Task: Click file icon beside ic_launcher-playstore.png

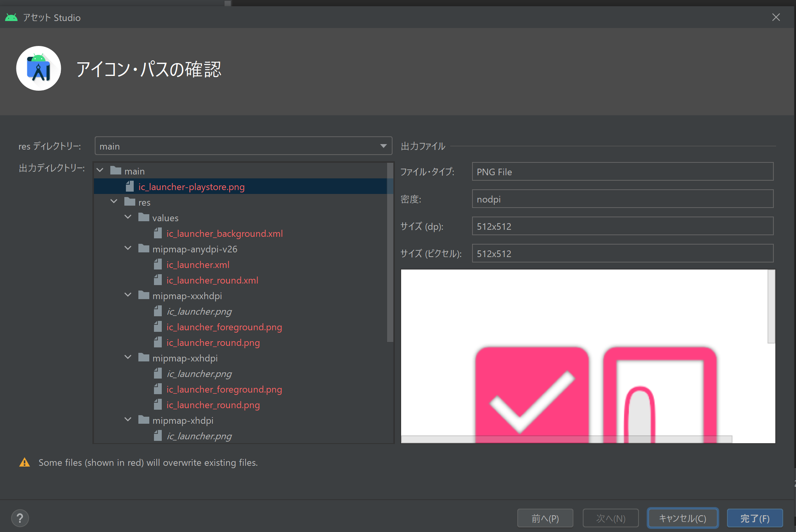Action: point(130,187)
